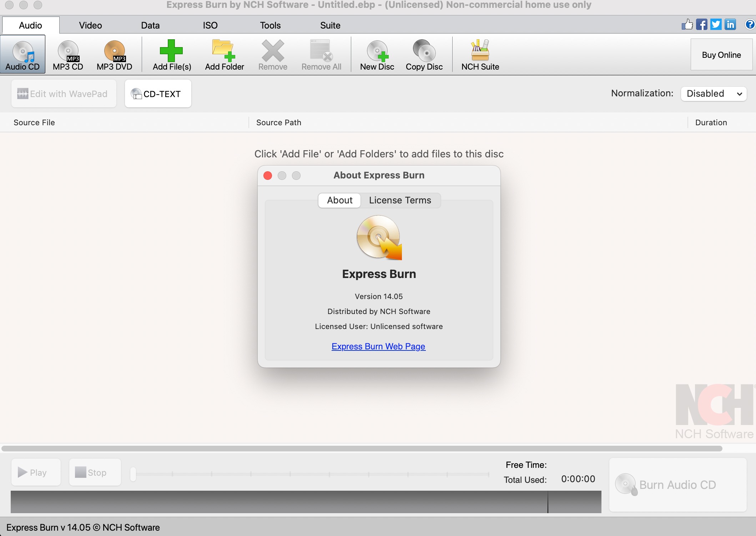Open the CD-TEXT settings button

[x=158, y=93]
